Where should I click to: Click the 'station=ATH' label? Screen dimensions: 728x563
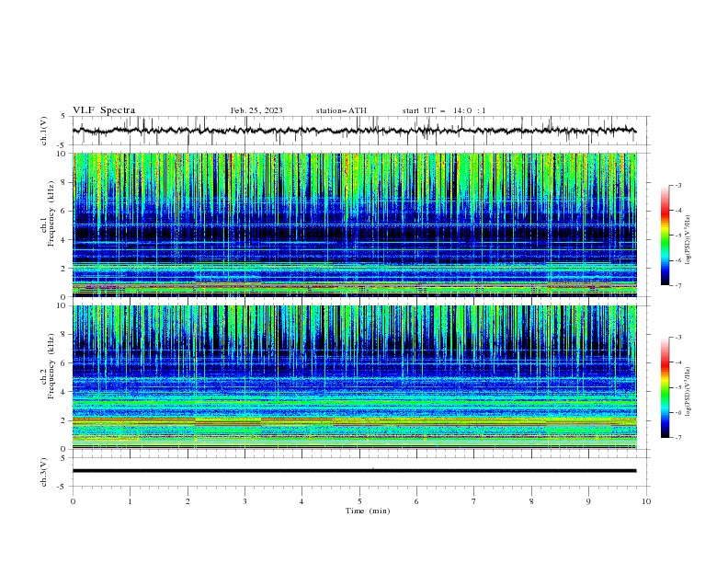[341, 110]
